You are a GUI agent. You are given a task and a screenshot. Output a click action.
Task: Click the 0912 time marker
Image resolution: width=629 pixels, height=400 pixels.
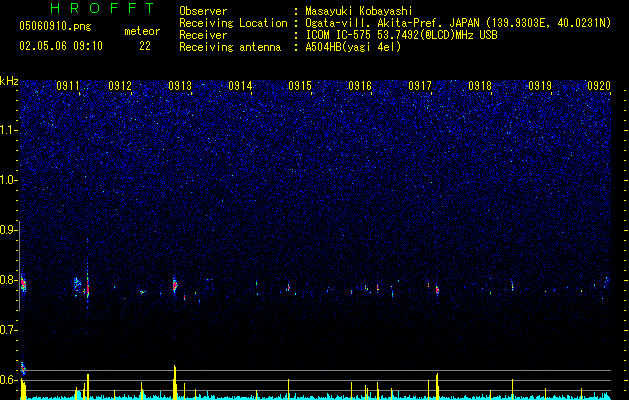[120, 86]
